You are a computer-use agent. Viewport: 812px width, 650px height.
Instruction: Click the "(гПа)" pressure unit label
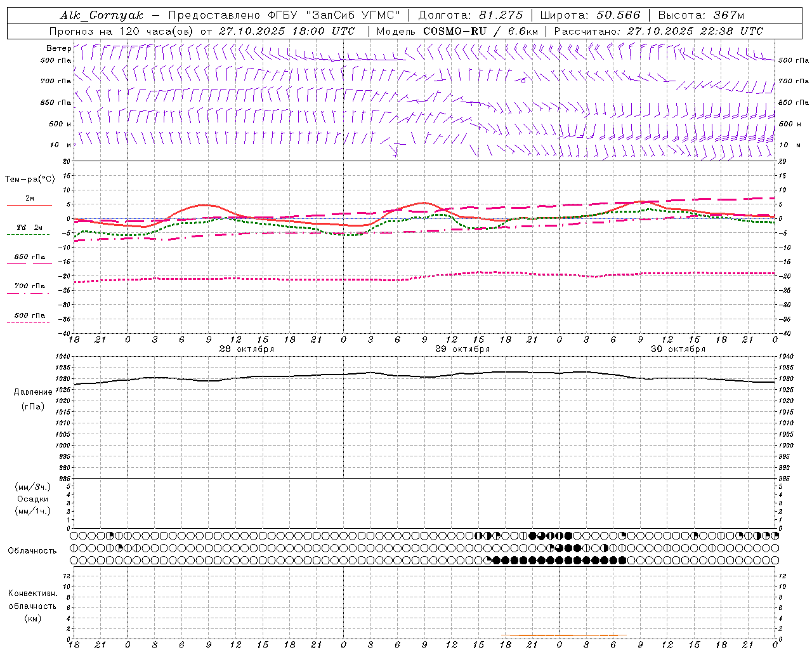pos(33,406)
